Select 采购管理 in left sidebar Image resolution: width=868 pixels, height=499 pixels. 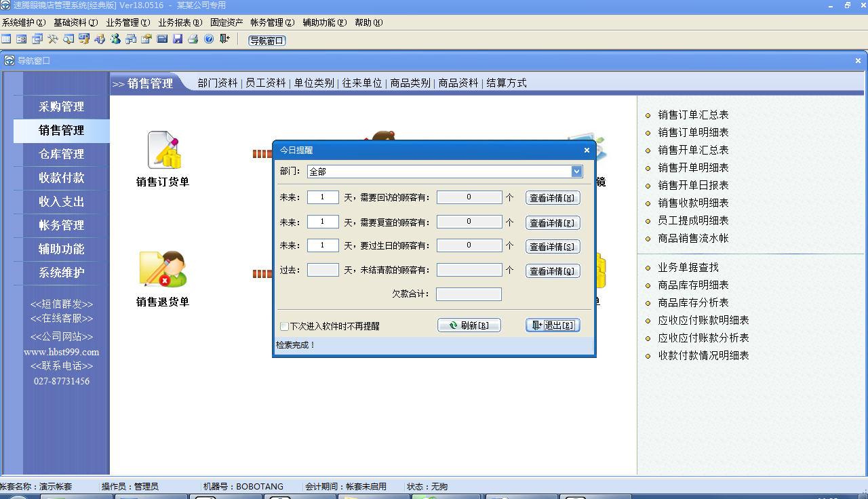pos(61,106)
